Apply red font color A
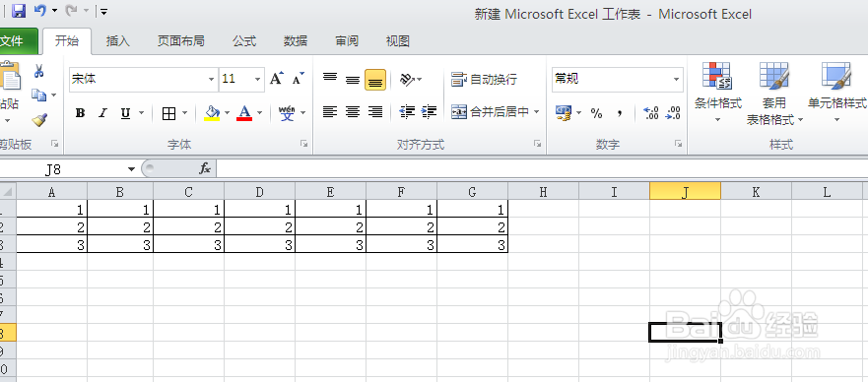 click(244, 113)
